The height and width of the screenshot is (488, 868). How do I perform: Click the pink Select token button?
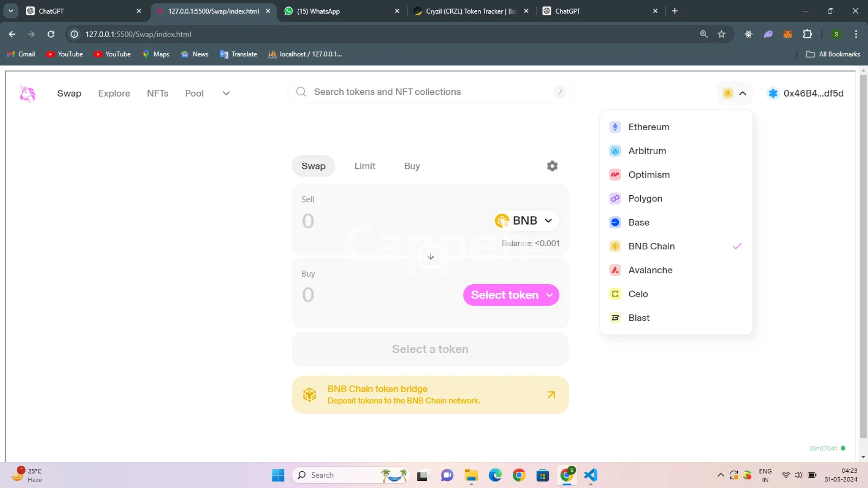pyautogui.click(x=511, y=295)
